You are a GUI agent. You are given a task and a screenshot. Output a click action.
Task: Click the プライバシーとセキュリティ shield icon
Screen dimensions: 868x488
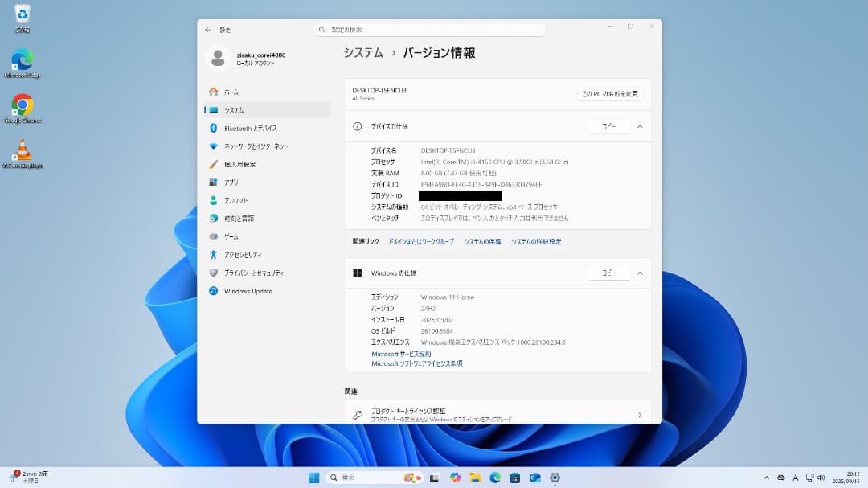coord(213,273)
